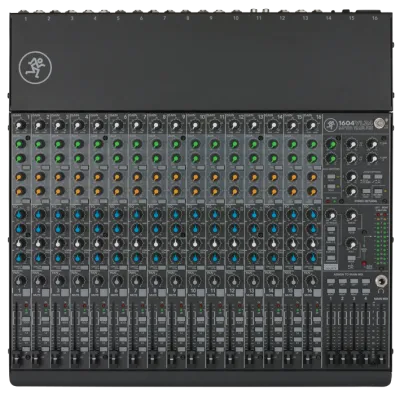The height and width of the screenshot is (395, 400).
Task: Click the headphones symbol under the jack
Action: click(381, 291)
